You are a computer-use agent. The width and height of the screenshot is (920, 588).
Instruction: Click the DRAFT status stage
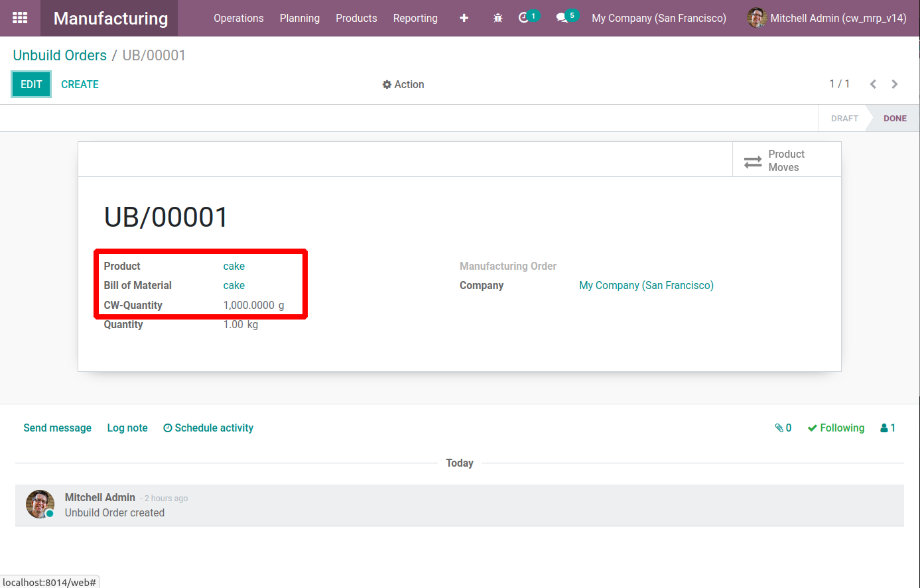click(844, 119)
